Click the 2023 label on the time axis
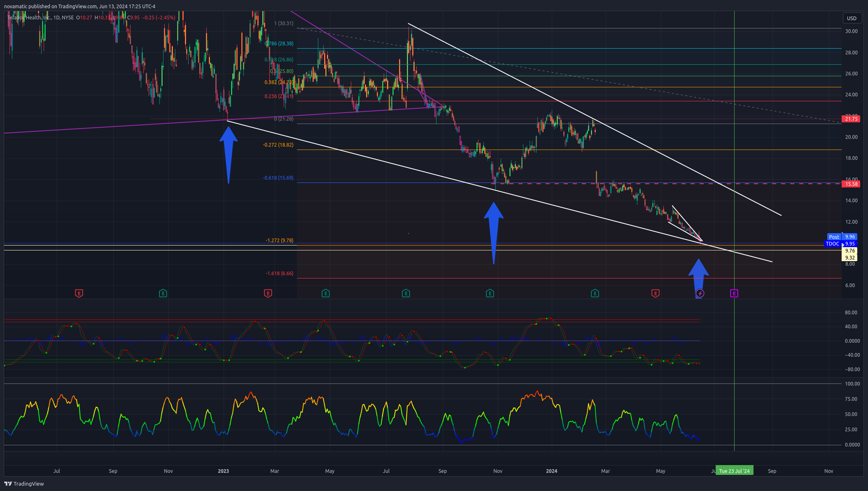868x491 pixels. coord(223,471)
